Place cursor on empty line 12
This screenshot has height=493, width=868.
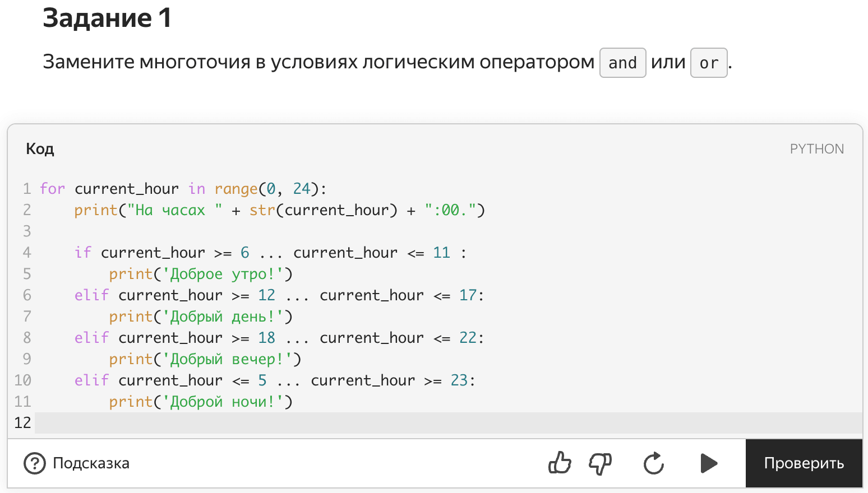tap(448, 423)
